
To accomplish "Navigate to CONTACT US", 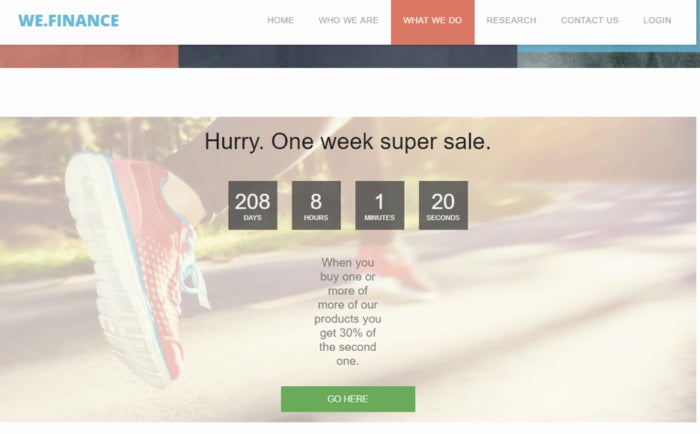I will [x=589, y=21].
